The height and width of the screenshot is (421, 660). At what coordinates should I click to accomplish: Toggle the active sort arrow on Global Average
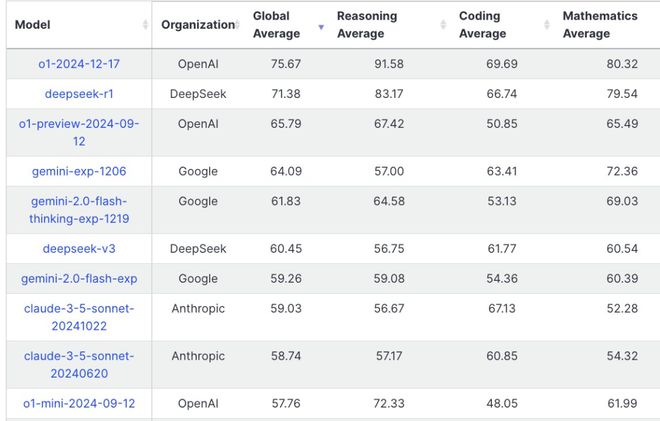320,26
